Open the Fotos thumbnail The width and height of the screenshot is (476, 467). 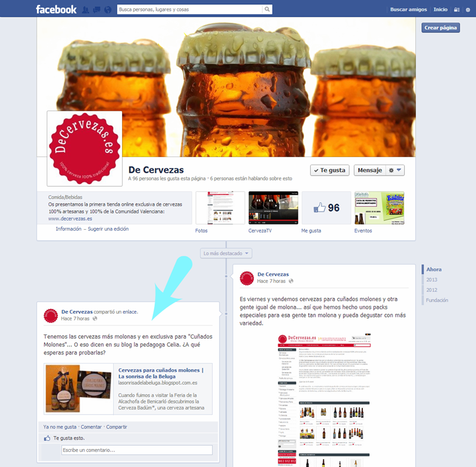click(220, 208)
